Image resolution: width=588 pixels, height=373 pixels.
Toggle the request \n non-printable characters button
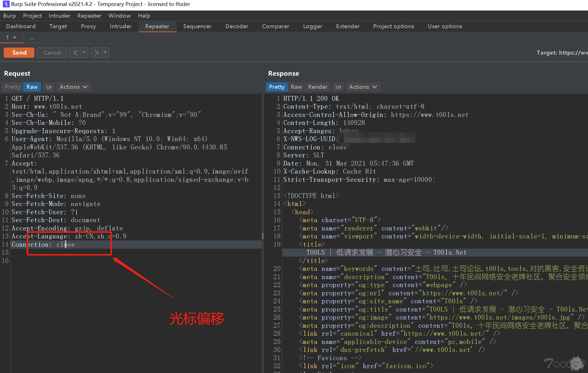click(x=49, y=87)
